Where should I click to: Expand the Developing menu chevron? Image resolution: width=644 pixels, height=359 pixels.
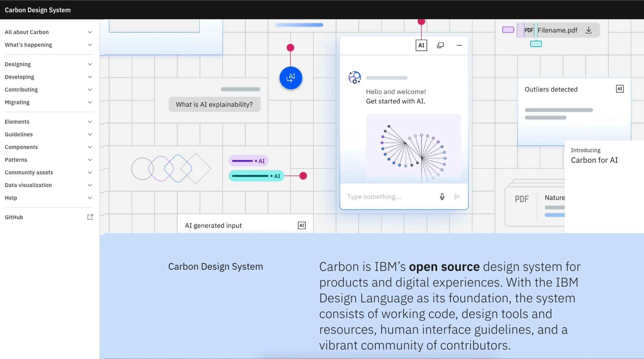(x=90, y=77)
